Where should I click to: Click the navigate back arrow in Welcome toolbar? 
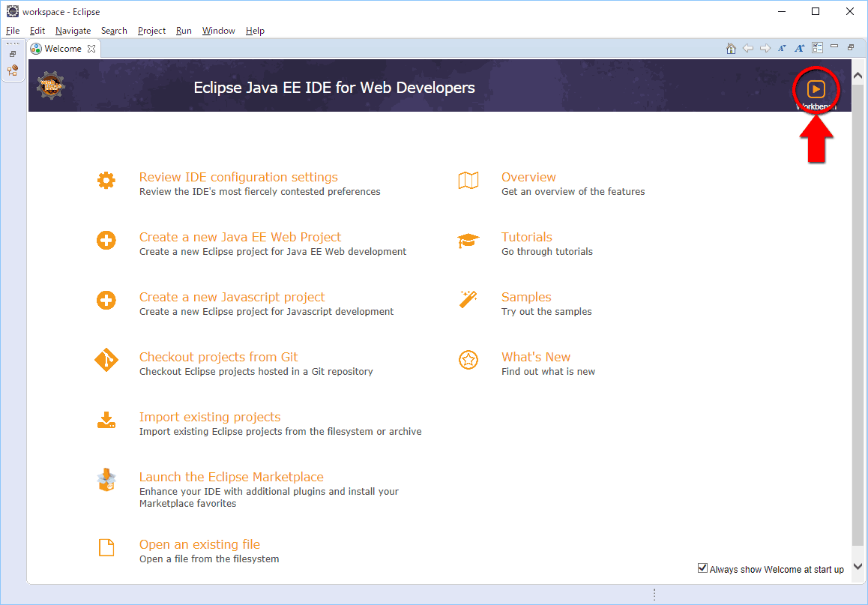pyautogui.click(x=748, y=48)
